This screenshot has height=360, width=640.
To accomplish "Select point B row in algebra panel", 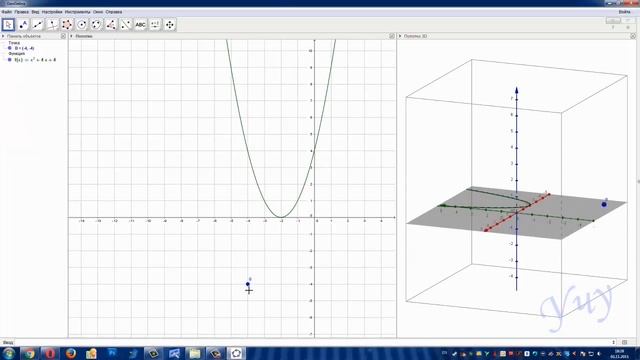I will (24, 48).
